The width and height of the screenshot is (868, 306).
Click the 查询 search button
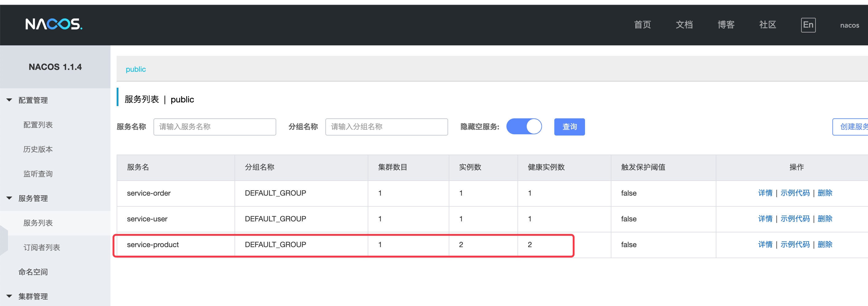[569, 127]
